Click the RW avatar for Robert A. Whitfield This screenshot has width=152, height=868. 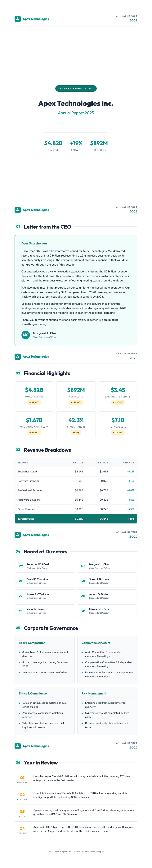point(20,566)
